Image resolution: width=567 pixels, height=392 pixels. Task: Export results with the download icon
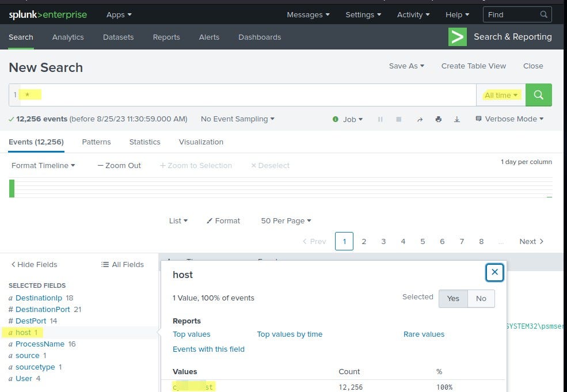point(457,119)
